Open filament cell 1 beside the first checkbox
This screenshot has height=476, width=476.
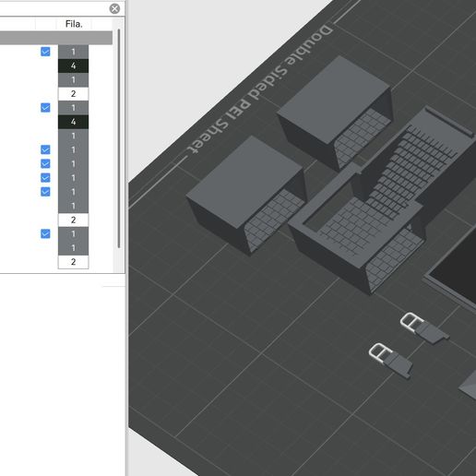[x=73, y=52]
